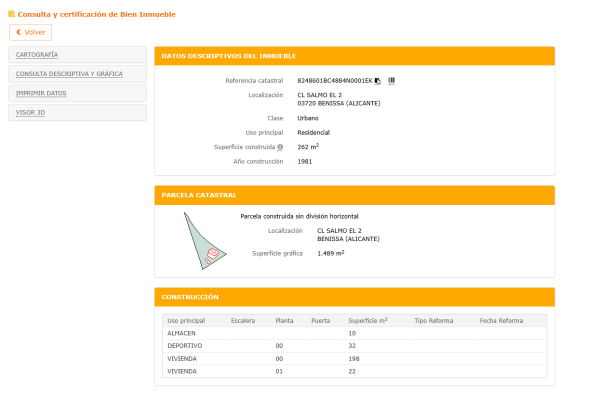Copy the cadastral reference with the copy icon

(x=377, y=81)
